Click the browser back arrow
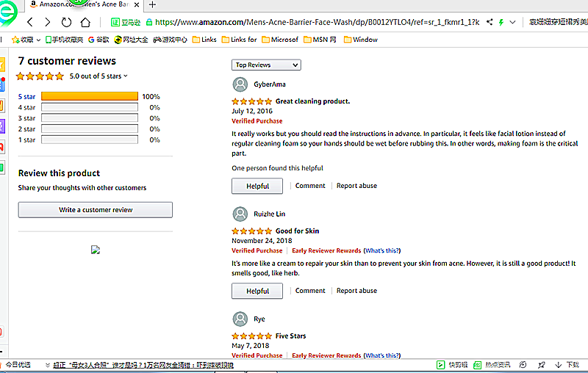This screenshot has height=373, width=588. point(30,23)
